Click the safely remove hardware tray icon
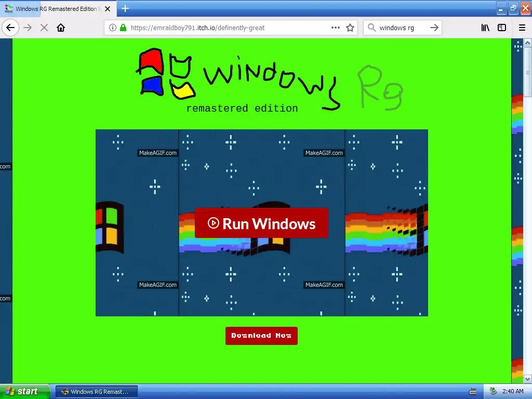This screenshot has width=532, height=399. coord(494,391)
